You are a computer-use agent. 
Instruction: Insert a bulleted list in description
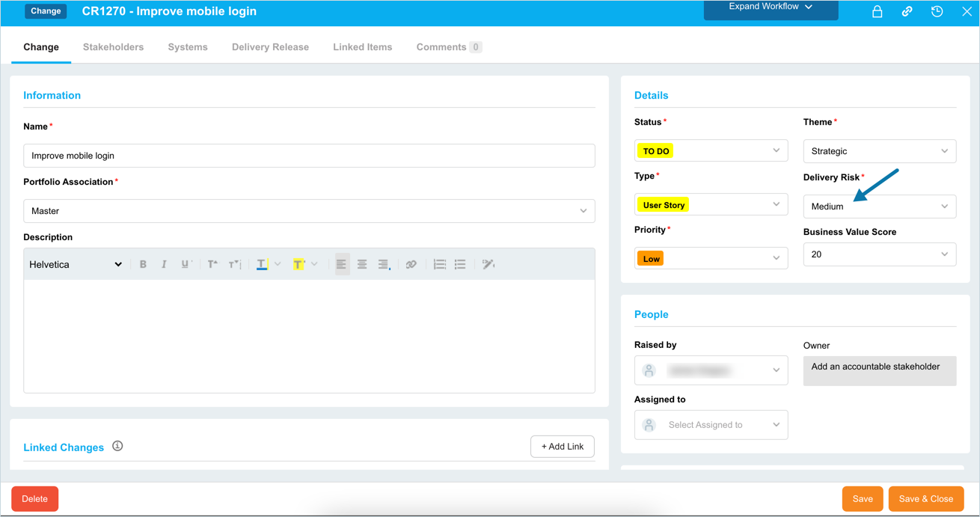point(460,265)
